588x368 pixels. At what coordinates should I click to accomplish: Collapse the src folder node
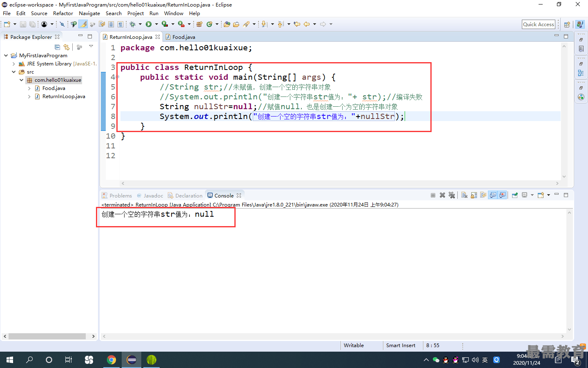click(13, 72)
